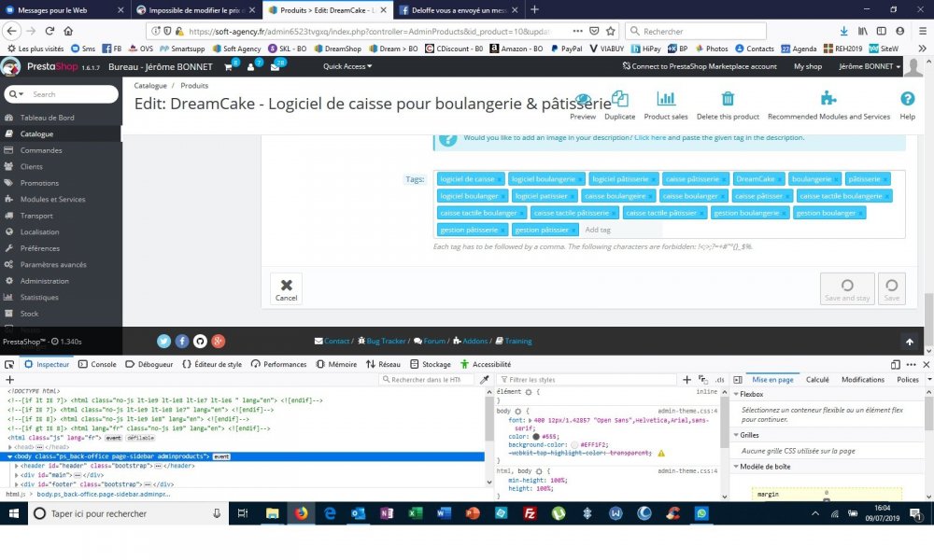Expand the header element node
Viewport: 934px width, 560px height.
coord(17,466)
